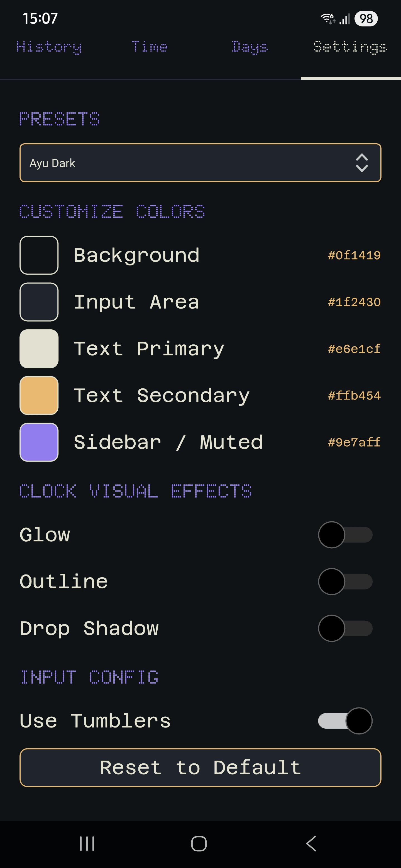Screen dimensions: 401x868
Task: Tap the Text Primary color swatch
Action: point(38,349)
